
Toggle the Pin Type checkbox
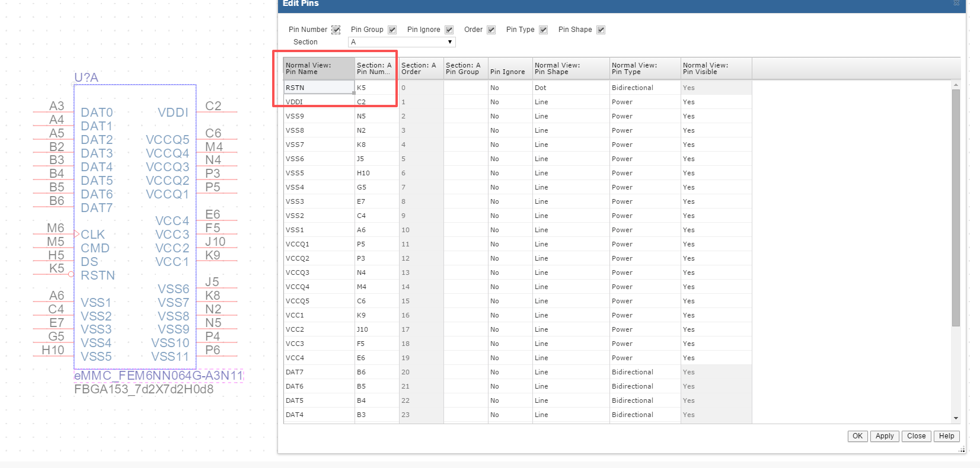(543, 30)
